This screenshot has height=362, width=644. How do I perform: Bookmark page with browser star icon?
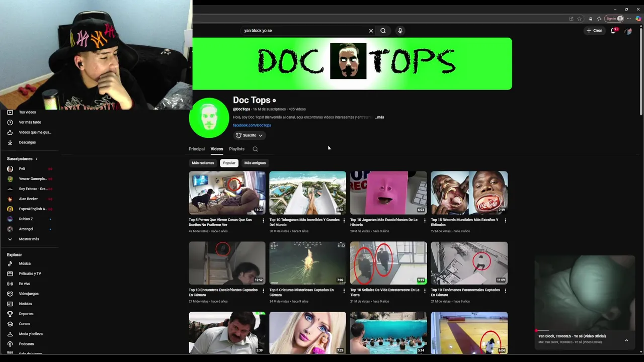pos(579,19)
